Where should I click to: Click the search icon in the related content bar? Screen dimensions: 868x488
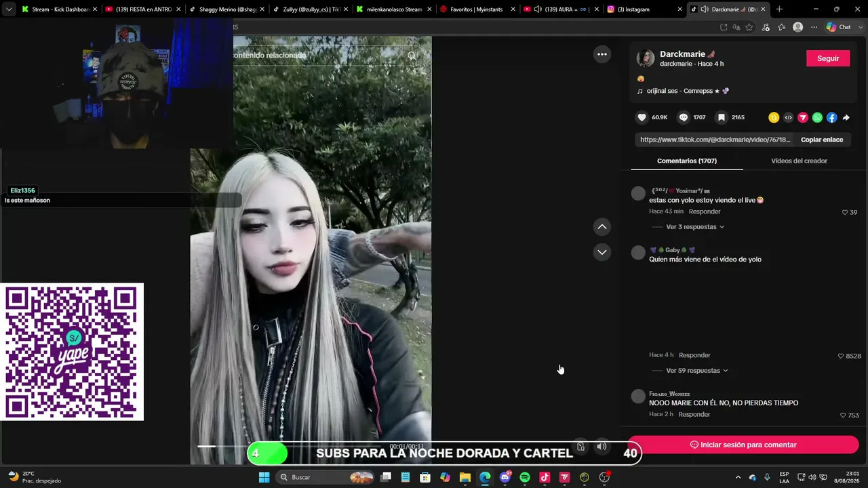tap(412, 56)
